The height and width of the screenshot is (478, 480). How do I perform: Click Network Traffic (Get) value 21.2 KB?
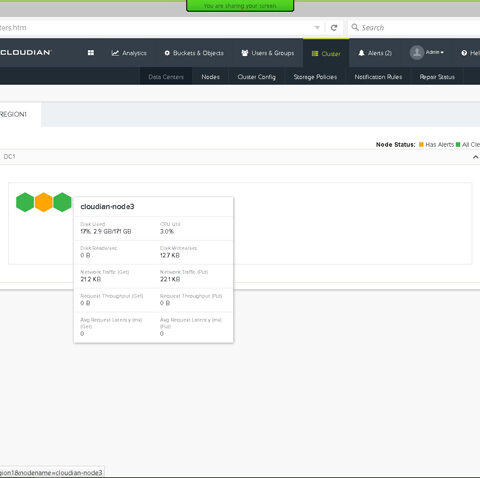pyautogui.click(x=90, y=279)
